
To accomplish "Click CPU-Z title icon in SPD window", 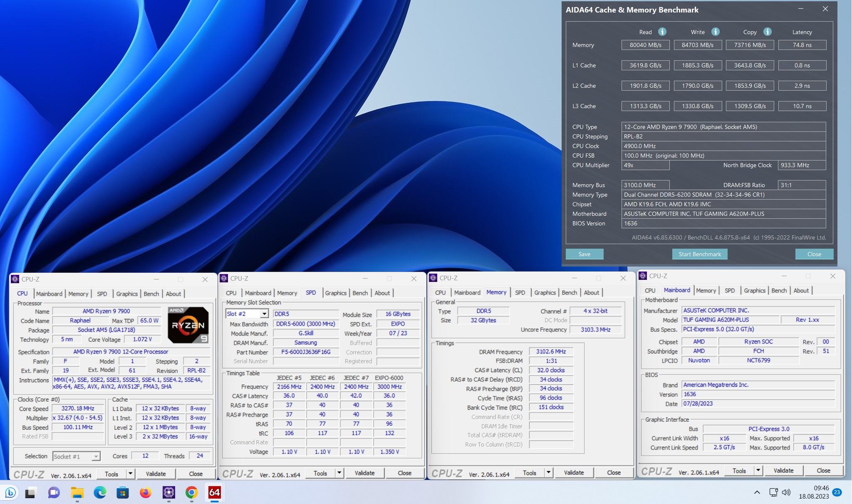I will (224, 278).
